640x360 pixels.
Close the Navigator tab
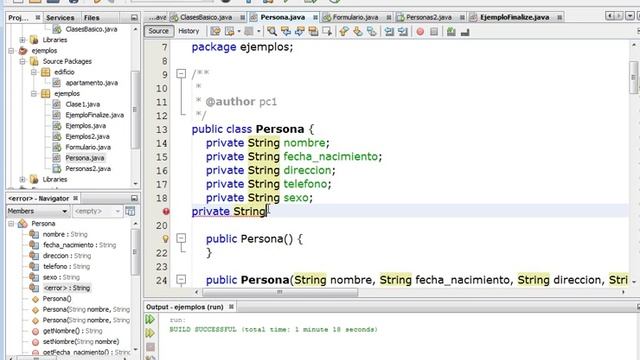[x=76, y=198]
